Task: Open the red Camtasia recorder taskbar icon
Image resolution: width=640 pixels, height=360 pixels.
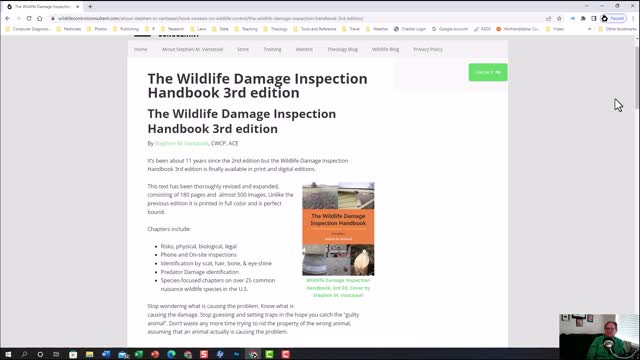Action: pos(286,354)
